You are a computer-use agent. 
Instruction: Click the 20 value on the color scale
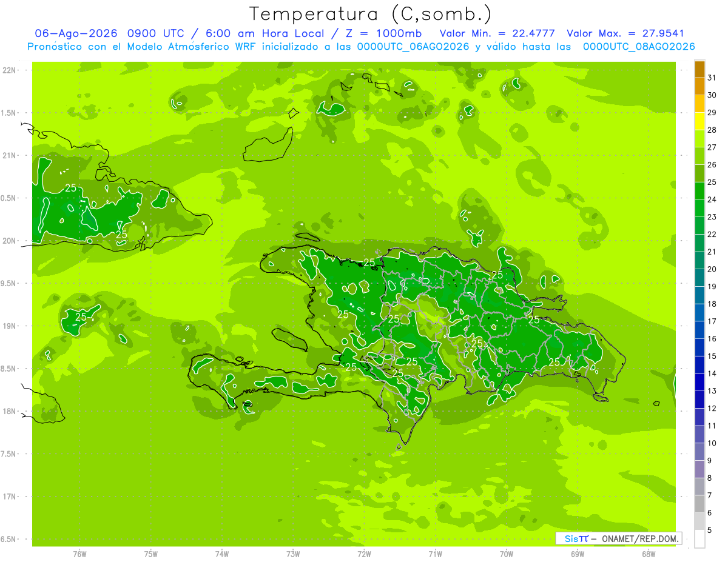coord(712,269)
